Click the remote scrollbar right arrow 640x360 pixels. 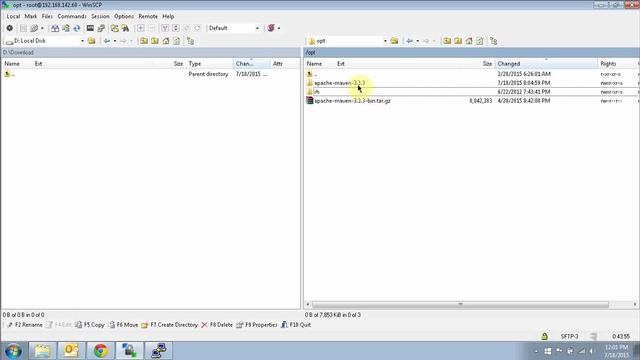[635, 304]
